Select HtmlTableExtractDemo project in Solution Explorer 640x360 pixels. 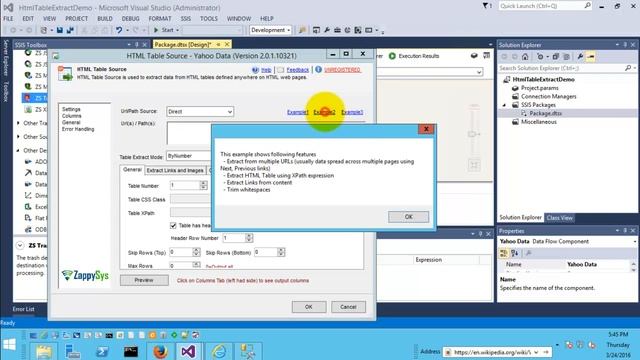tap(543, 80)
